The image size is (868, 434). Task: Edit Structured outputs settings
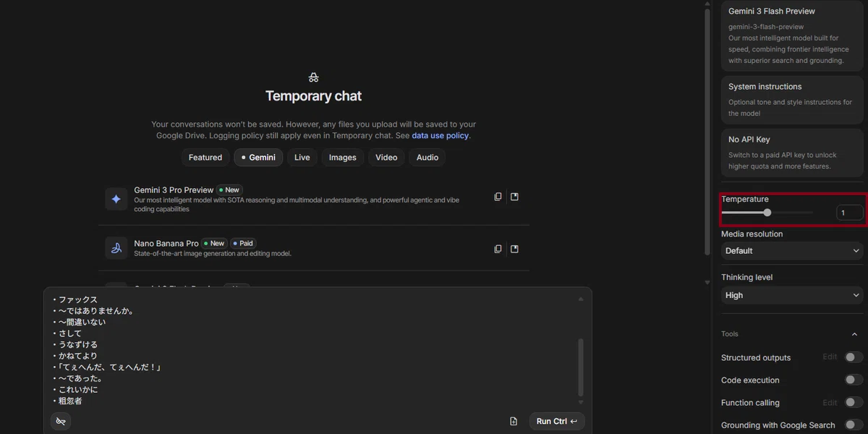pos(830,357)
